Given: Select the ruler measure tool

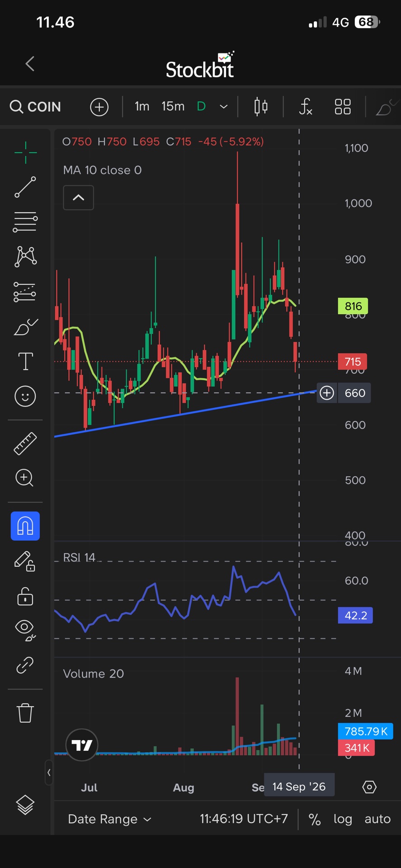Looking at the screenshot, I should [25, 443].
